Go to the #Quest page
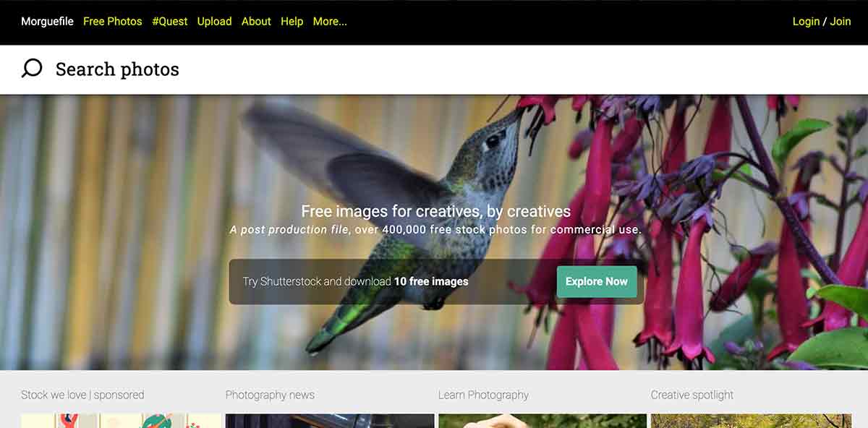 tap(170, 22)
